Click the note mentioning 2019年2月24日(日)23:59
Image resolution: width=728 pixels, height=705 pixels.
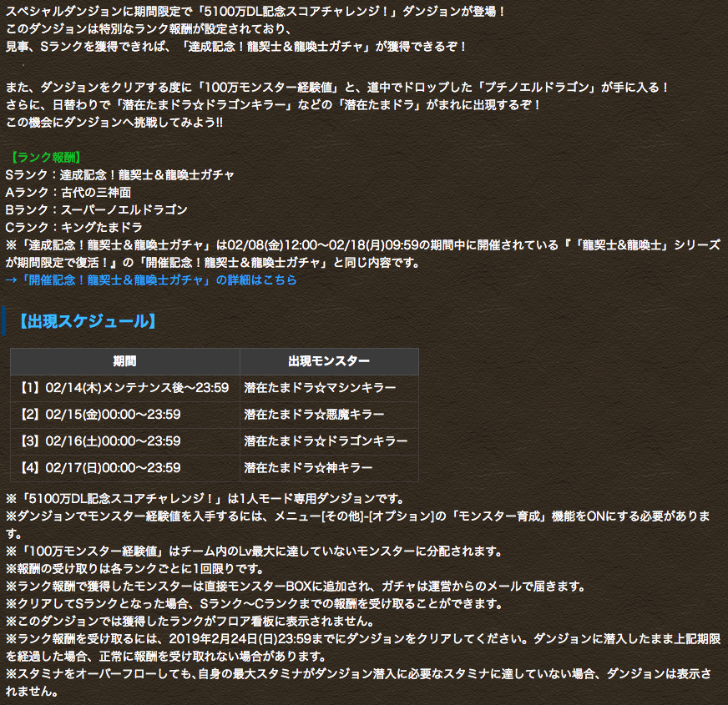[x=362, y=647]
